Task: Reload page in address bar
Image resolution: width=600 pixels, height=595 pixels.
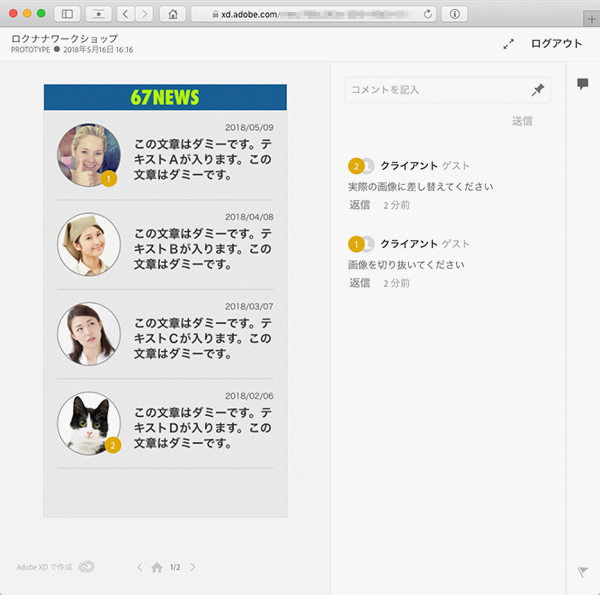Action: (x=428, y=14)
